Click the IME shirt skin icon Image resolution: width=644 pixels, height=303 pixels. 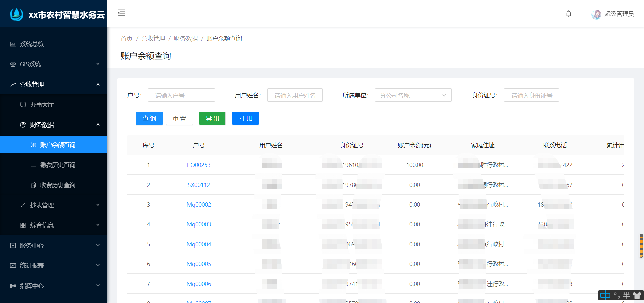(637, 295)
